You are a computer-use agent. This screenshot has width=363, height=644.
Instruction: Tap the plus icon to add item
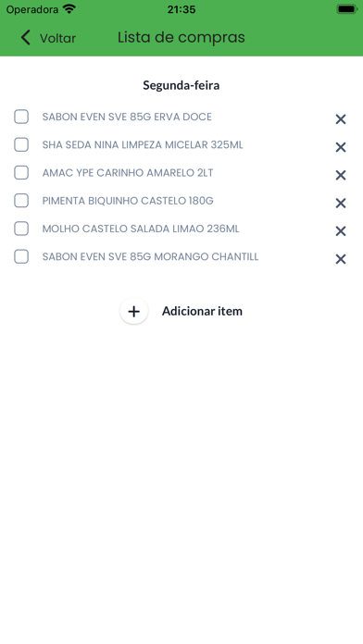133,311
